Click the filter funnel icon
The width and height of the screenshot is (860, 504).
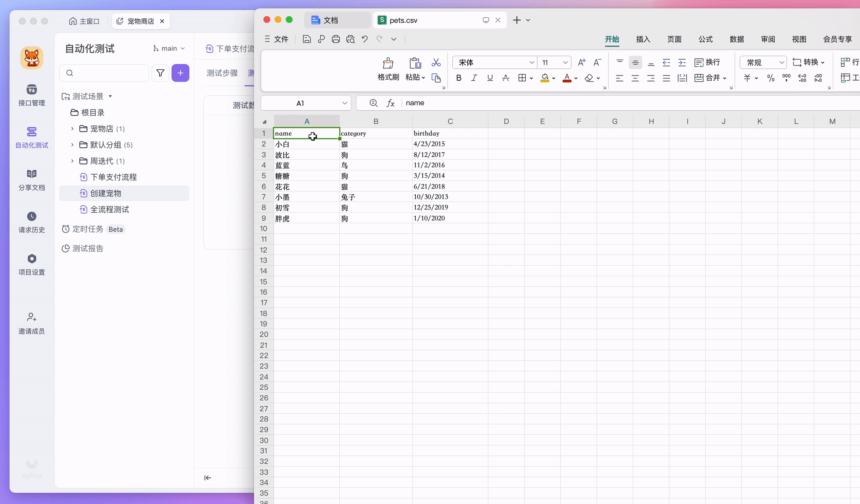click(x=160, y=73)
